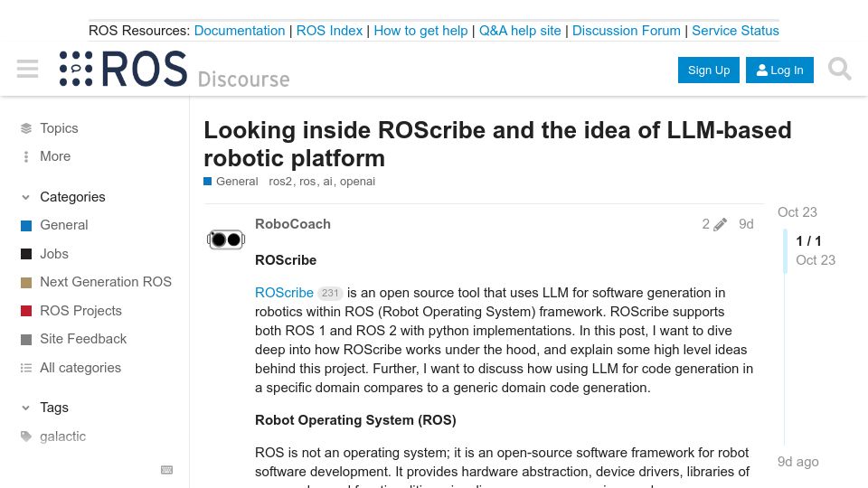Collapse the Categories section
This screenshot has width=868, height=488.
click(25, 197)
